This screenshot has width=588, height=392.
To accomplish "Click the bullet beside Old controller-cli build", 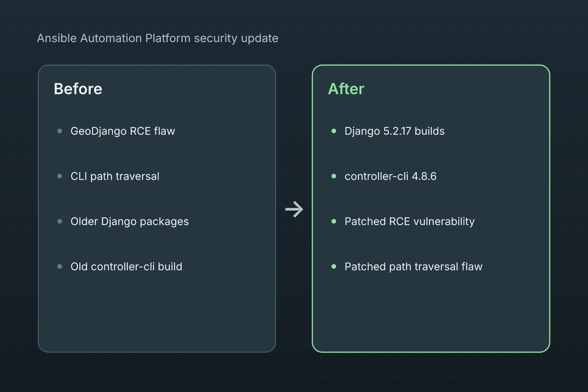I will tap(60, 266).
